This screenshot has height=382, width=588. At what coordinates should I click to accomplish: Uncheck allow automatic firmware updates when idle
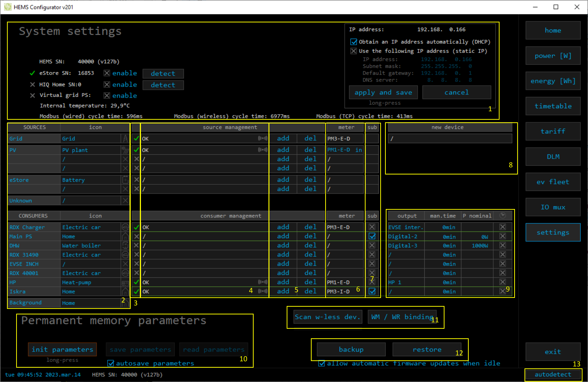pos(322,363)
